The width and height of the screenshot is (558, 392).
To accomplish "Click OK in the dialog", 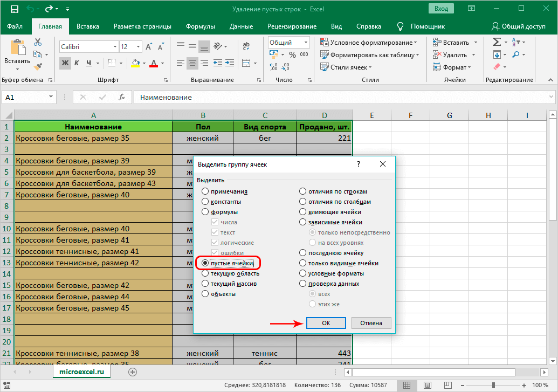I will tap(326, 323).
